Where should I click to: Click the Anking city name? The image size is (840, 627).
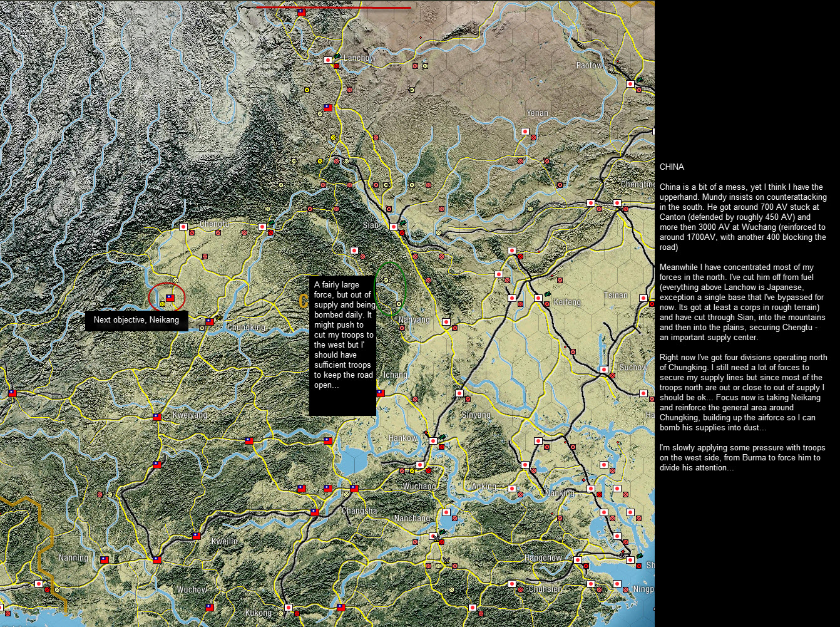click(484, 487)
